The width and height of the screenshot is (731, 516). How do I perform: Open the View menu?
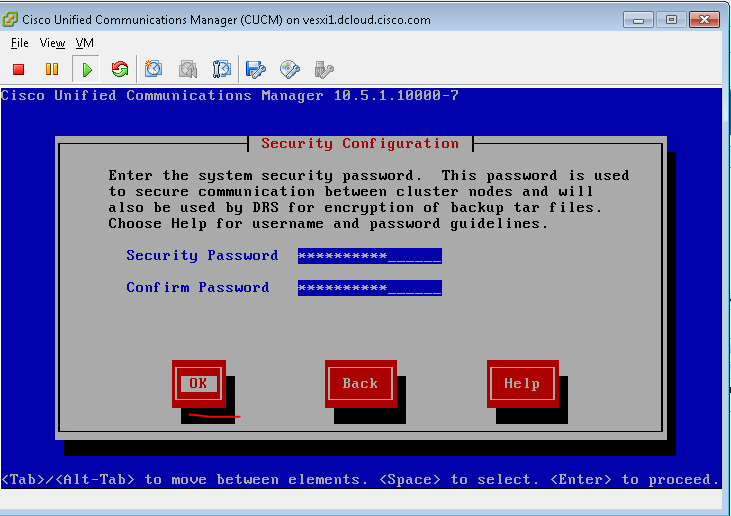[52, 43]
